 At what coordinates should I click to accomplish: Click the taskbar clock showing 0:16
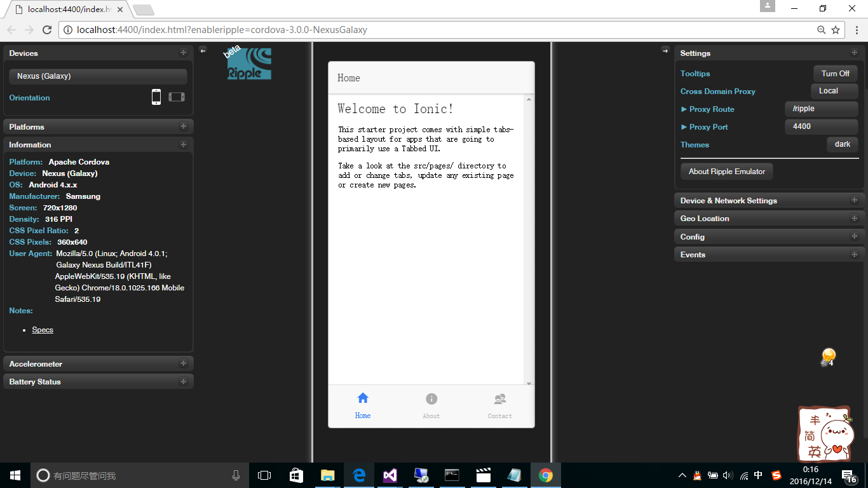coord(810,475)
